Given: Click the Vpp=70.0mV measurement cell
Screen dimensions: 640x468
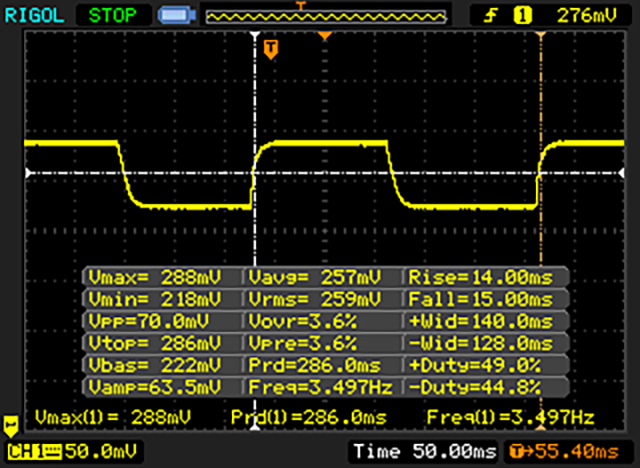Looking at the screenshot, I should click(161, 322).
